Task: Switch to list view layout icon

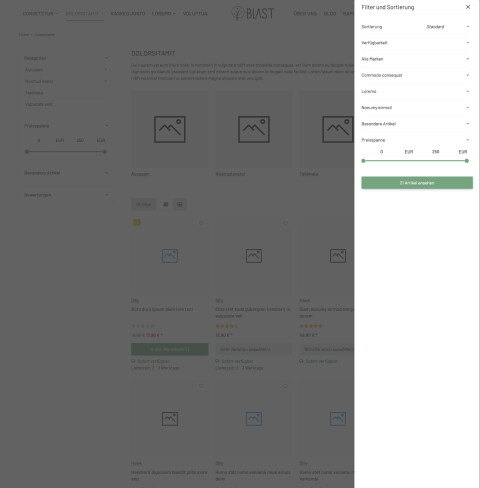Action: [x=166, y=204]
